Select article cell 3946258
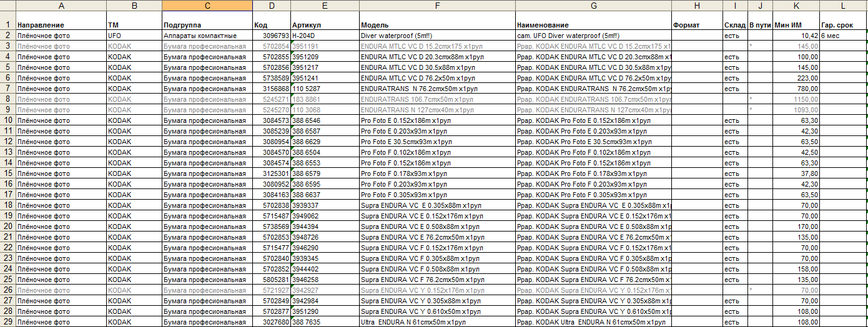 (325, 279)
